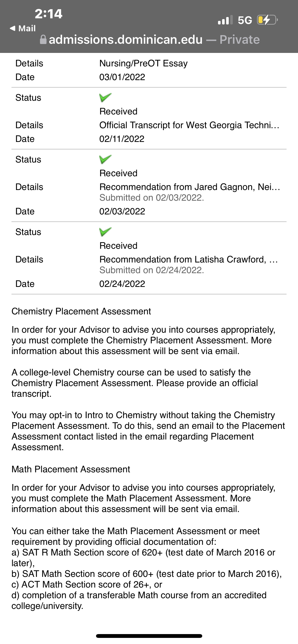Select Recommendation from Jared Gagnon entry
The image size is (298, 644).
point(190,187)
